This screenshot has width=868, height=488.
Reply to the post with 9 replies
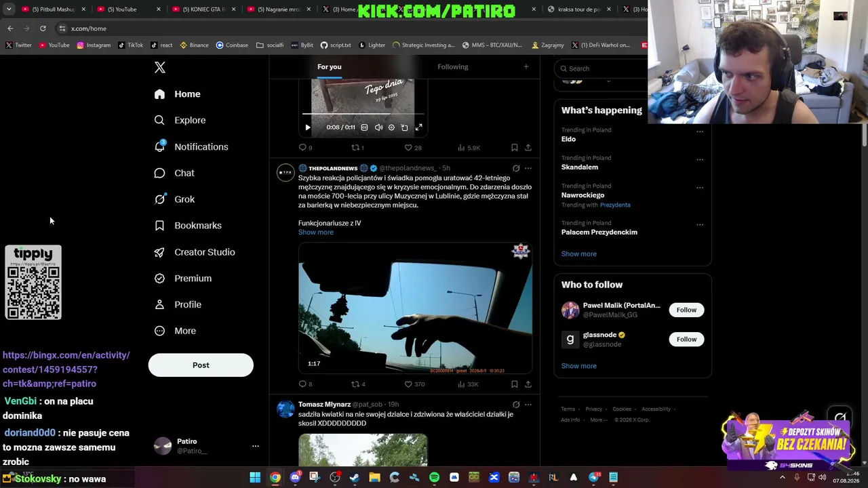pyautogui.click(x=305, y=147)
